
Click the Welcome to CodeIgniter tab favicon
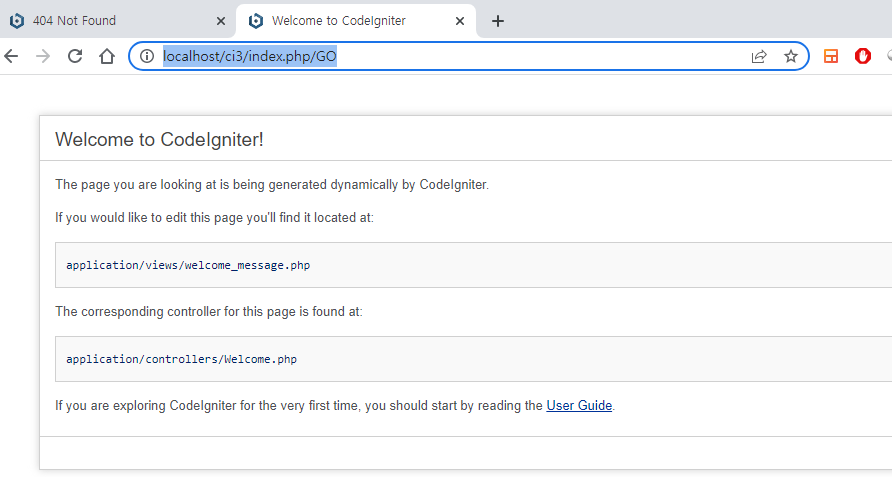[256, 21]
